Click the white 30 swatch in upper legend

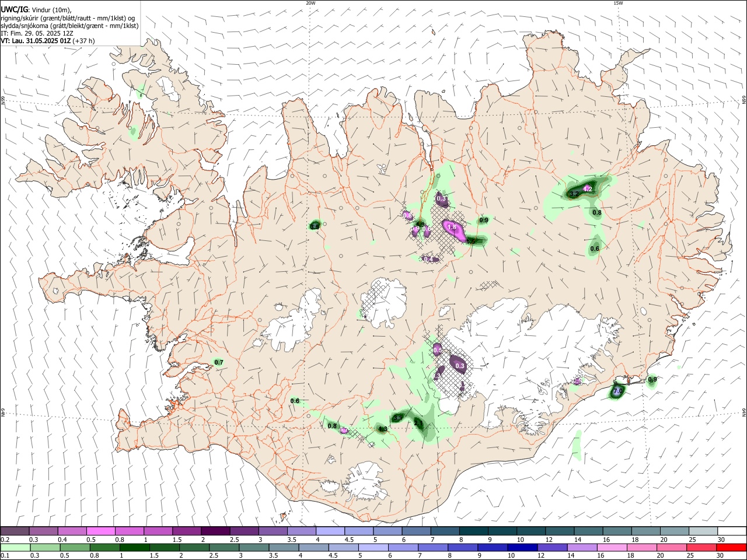pos(732,531)
